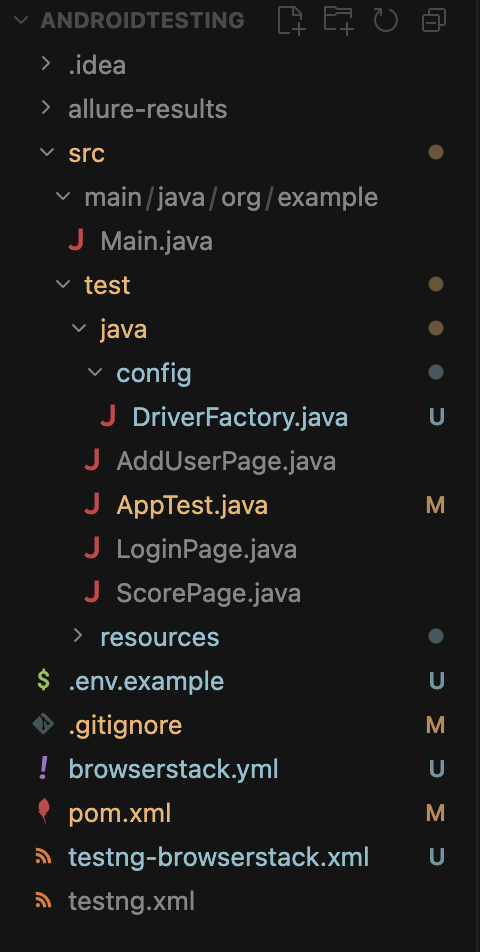
Task: Open the ScorePage.java file
Action: tap(208, 593)
